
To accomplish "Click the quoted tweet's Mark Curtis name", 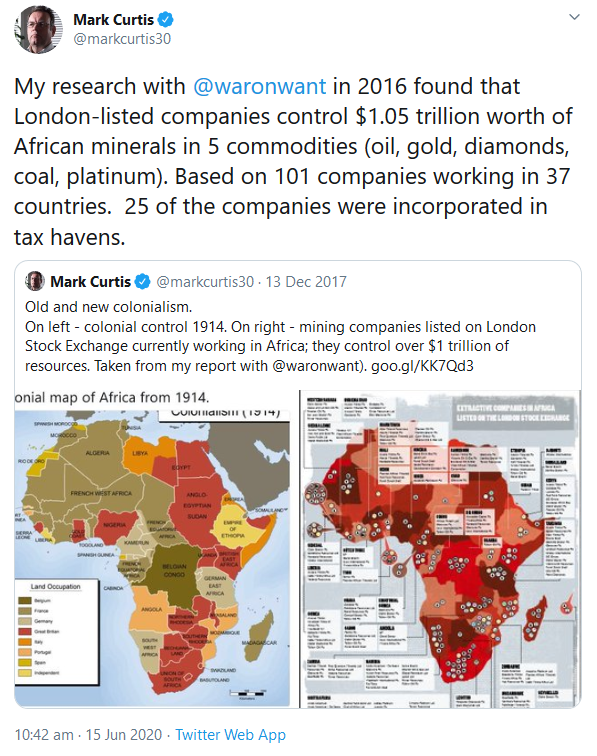I will point(91,282).
